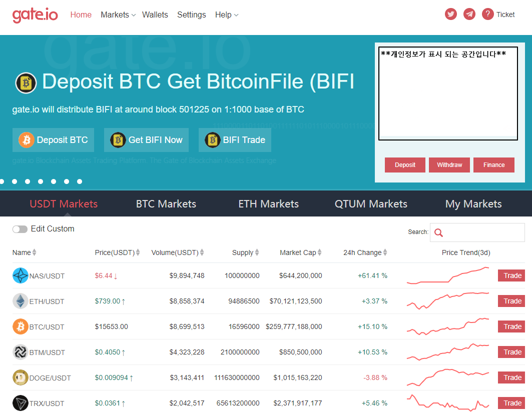532x413 pixels.
Task: Click Trade for NAS/USDT
Action: pos(511,275)
